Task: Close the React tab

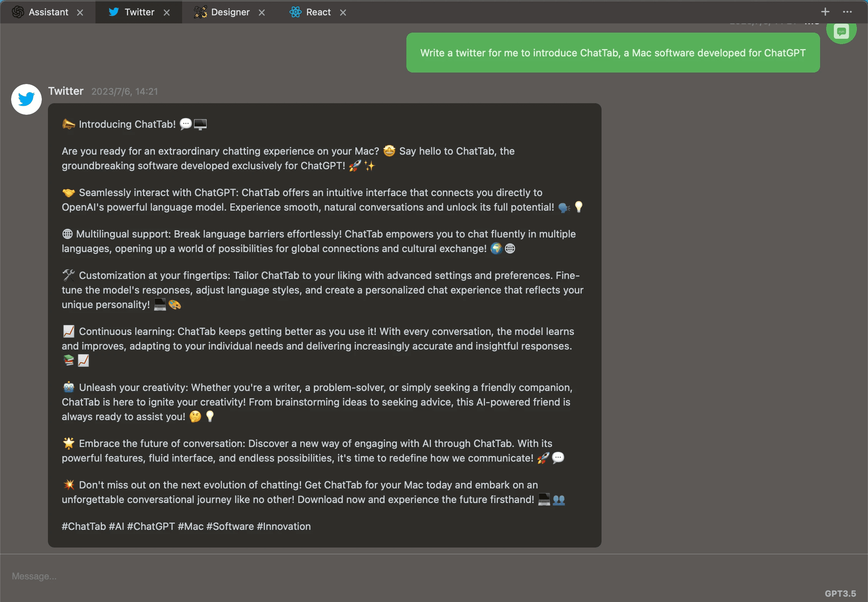Action: (x=343, y=13)
